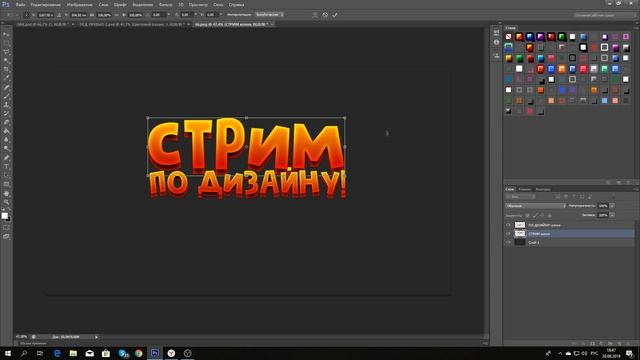
Task: Open the Interpolation dropdown in options bar
Action: pos(269,15)
